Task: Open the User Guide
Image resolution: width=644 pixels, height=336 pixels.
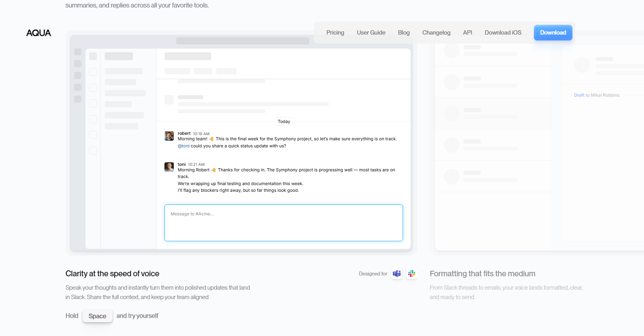Action: click(x=371, y=33)
